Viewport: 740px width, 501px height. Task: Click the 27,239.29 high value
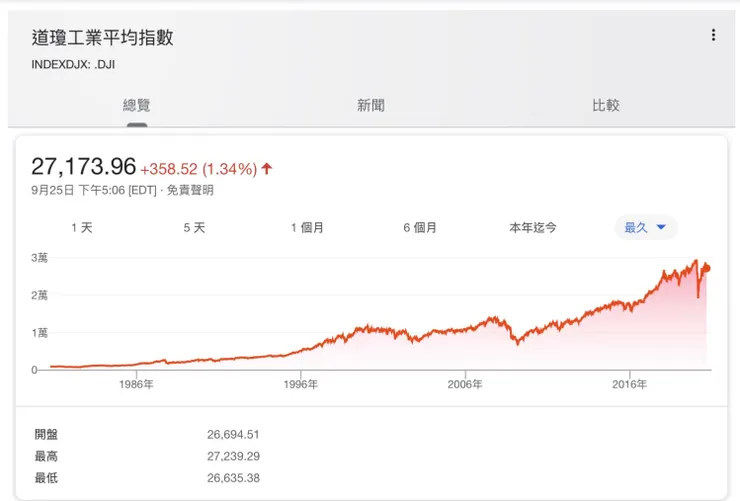point(233,456)
